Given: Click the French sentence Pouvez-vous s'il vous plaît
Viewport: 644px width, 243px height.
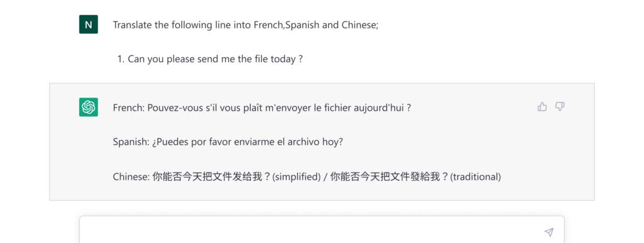Looking at the screenshot, I should [x=279, y=108].
